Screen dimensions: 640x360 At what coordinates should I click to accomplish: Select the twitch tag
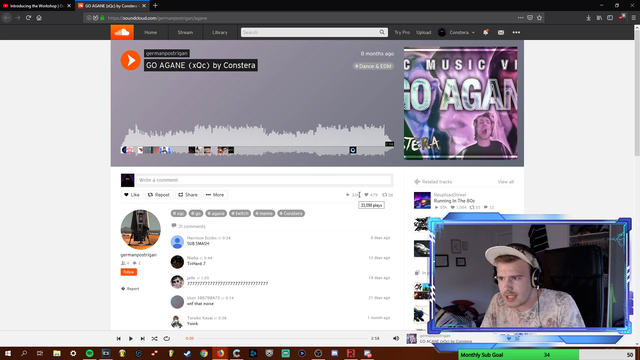[240, 213]
